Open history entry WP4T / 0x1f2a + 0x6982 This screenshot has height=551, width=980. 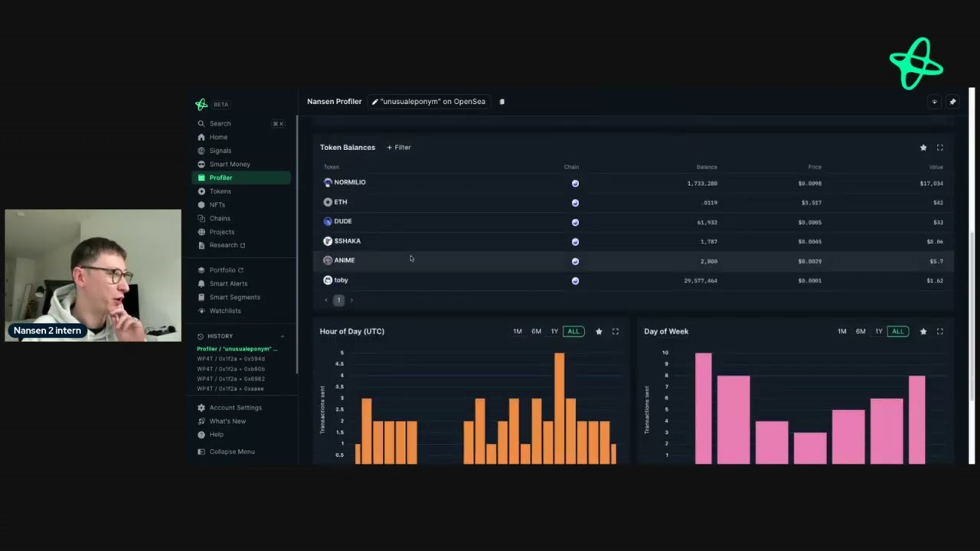(230, 379)
